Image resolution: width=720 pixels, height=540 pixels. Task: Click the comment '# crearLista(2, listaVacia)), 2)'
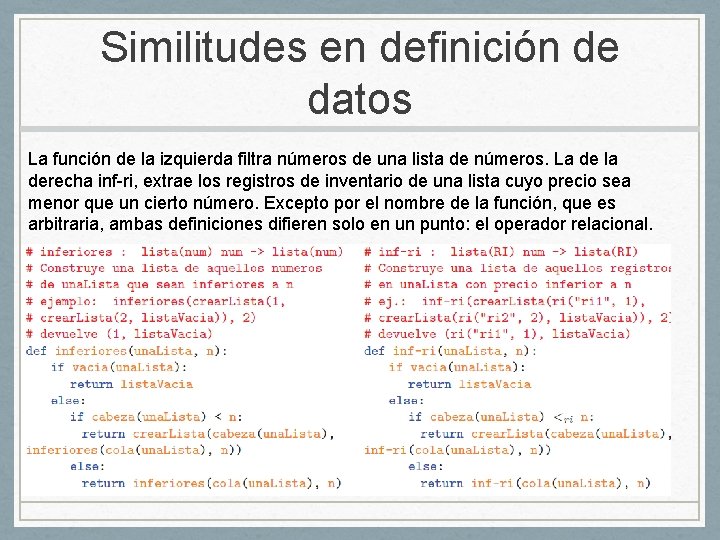click(141, 318)
